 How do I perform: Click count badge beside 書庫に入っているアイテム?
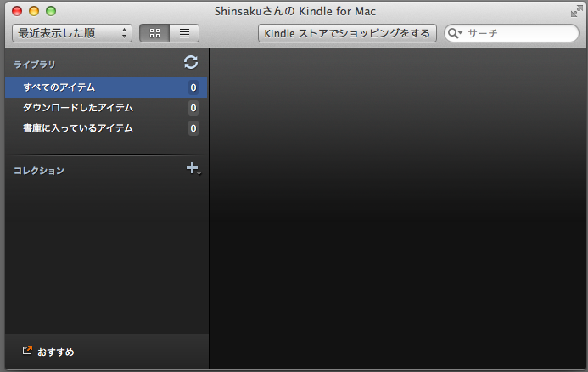click(x=193, y=128)
